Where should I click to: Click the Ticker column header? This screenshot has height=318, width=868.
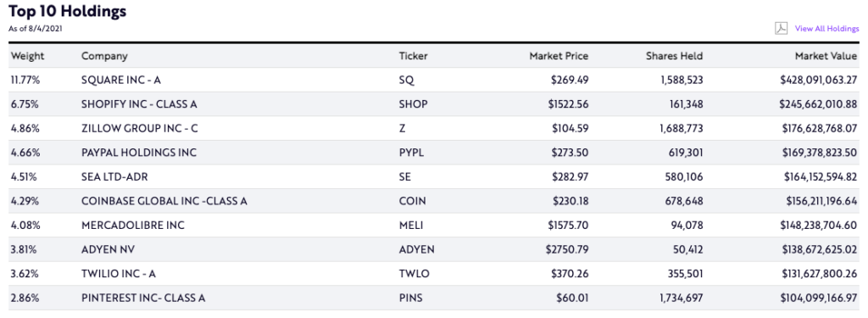click(414, 56)
